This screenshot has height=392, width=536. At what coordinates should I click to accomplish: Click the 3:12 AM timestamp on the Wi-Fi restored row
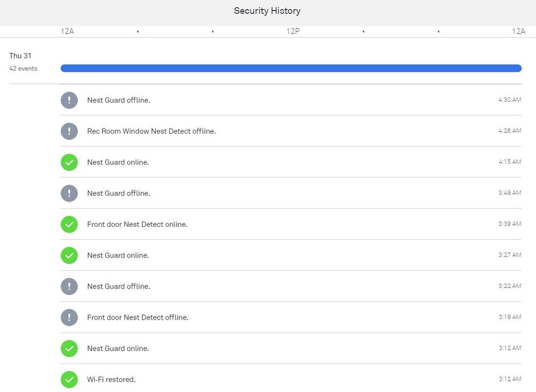click(x=510, y=379)
